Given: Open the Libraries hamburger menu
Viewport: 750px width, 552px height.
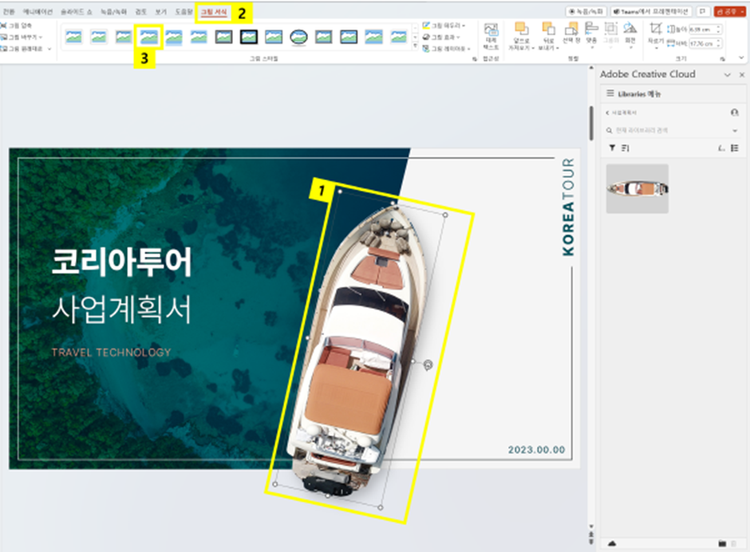Looking at the screenshot, I should [x=609, y=93].
